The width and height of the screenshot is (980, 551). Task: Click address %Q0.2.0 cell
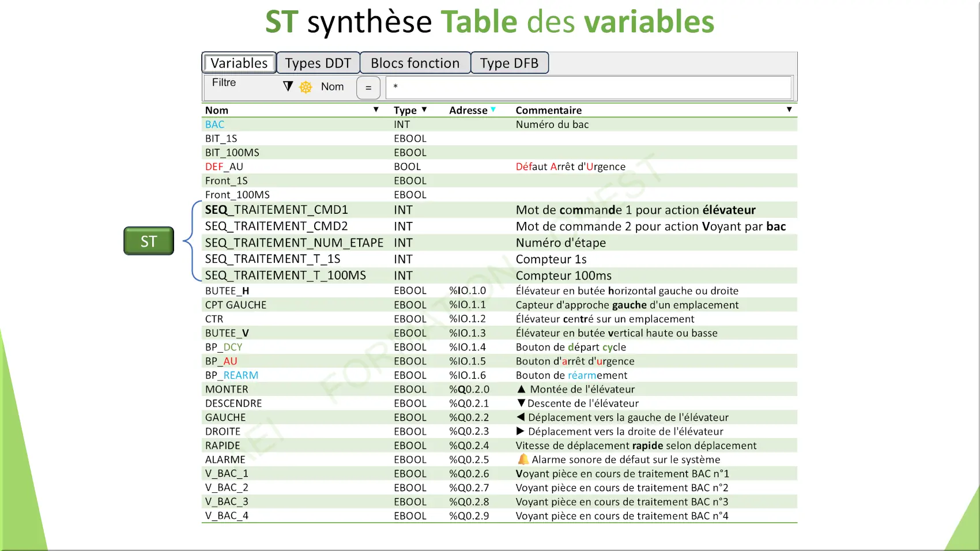(469, 390)
